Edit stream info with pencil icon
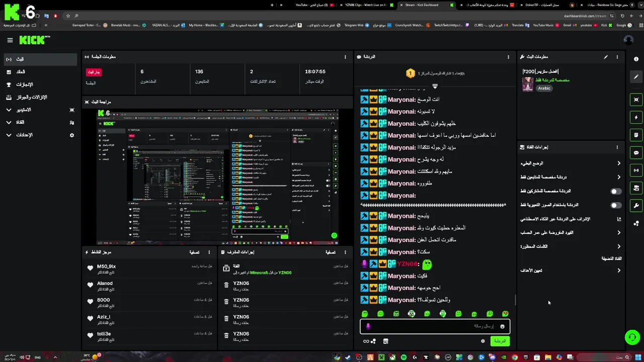The height and width of the screenshot is (362, 644). [x=606, y=57]
